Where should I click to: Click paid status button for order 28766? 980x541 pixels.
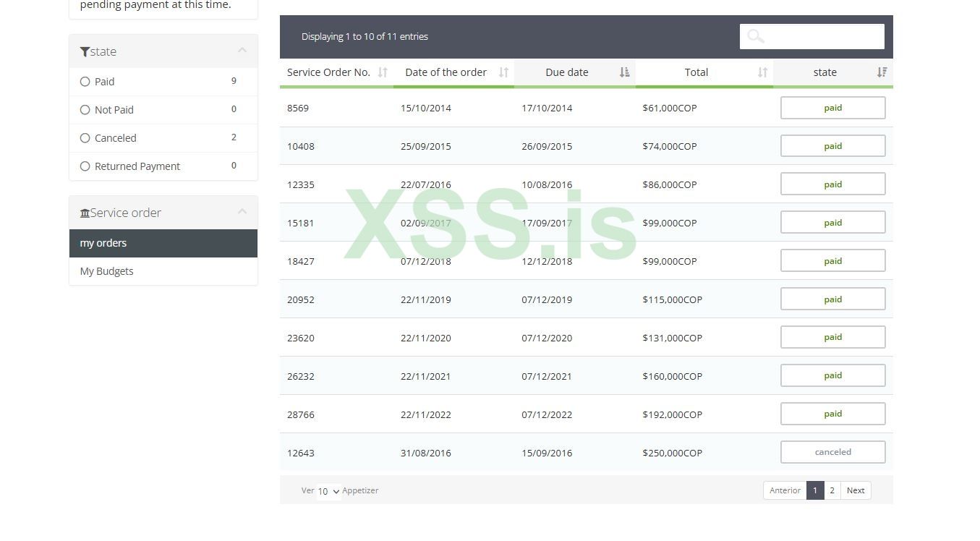pyautogui.click(x=833, y=414)
